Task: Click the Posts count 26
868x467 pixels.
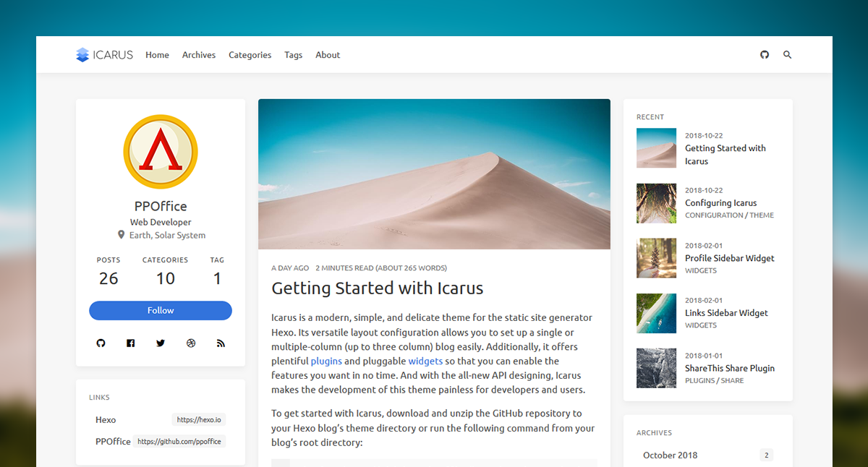Action: click(x=109, y=279)
